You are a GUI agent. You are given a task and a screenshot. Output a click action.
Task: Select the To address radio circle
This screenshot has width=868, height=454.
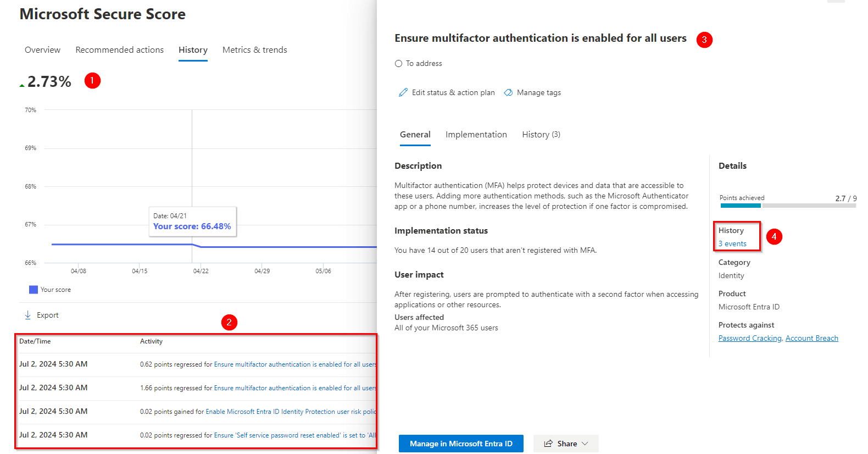pos(398,64)
